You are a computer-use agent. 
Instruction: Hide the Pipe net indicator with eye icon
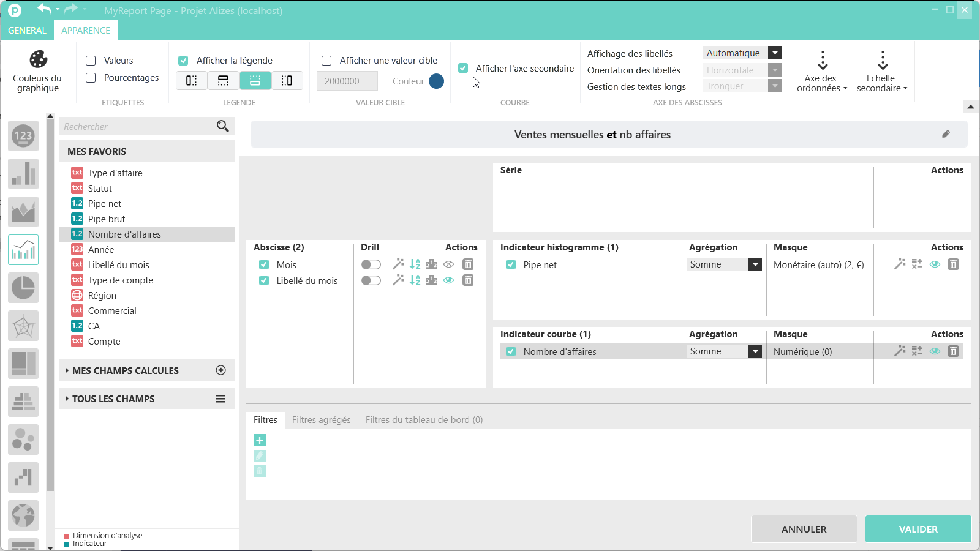click(935, 264)
